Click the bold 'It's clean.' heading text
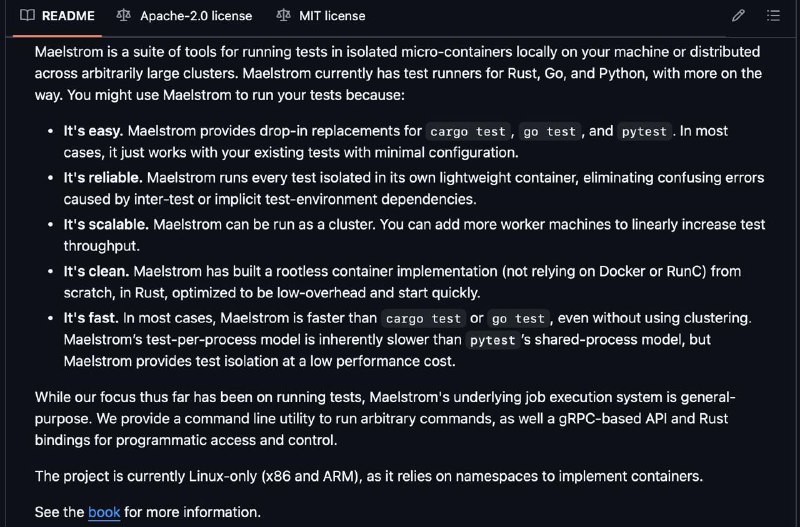This screenshot has width=800, height=527. (96, 271)
